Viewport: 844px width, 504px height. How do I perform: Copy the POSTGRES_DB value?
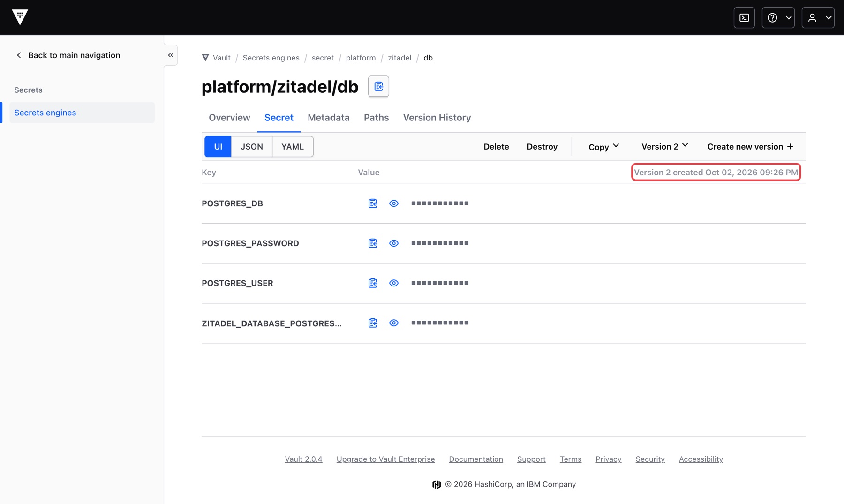coord(373,203)
